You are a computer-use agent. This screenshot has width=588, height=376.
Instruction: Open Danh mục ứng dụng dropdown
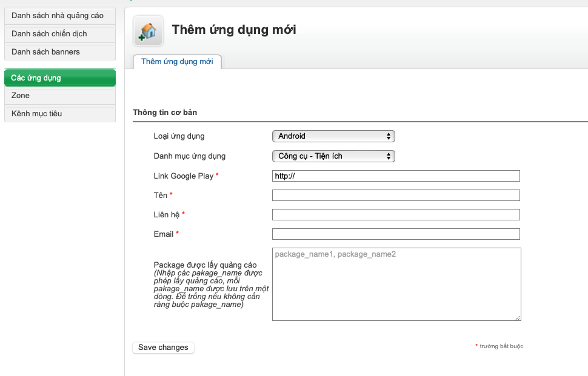(x=333, y=156)
